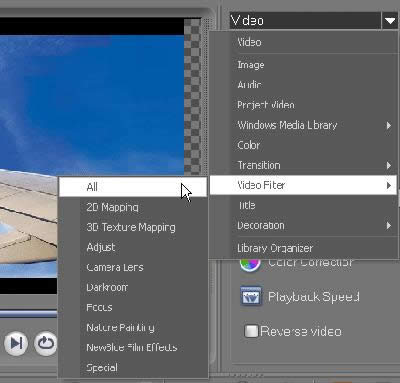This screenshot has height=383, width=400.
Task: Open the Video library dropdown arrow
Action: (x=389, y=21)
